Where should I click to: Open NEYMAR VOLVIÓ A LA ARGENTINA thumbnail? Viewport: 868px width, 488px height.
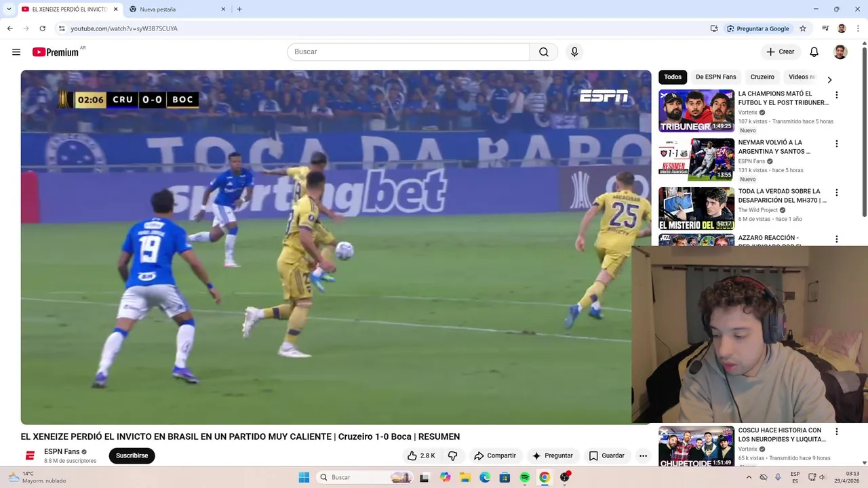point(696,159)
